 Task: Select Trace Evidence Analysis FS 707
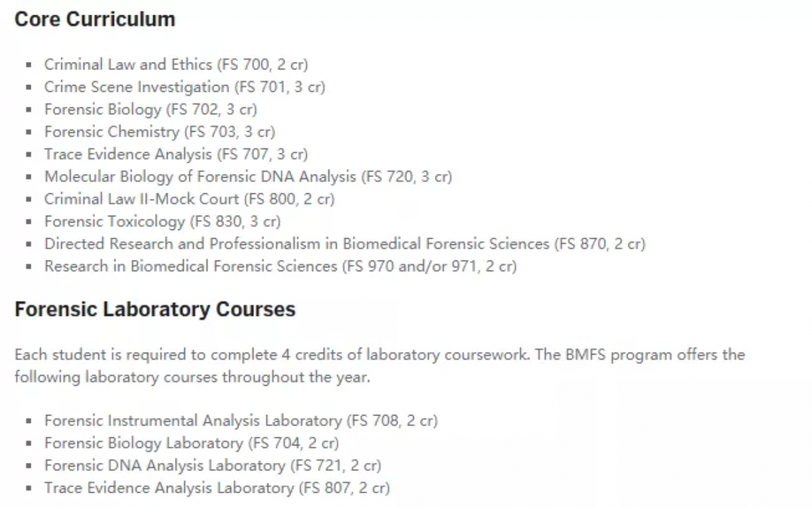176,154
